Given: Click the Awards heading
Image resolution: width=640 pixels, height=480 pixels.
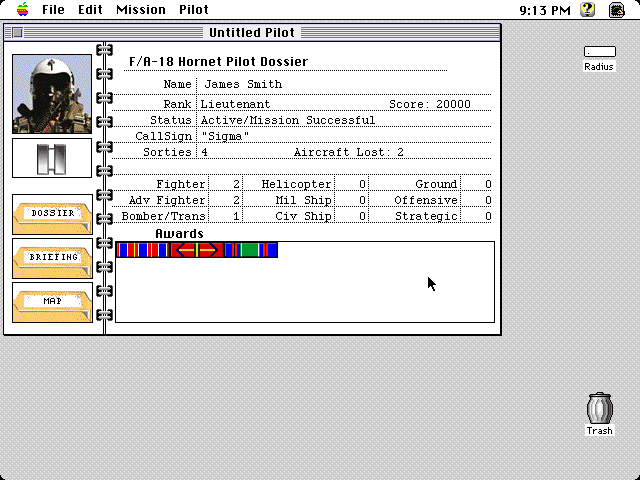Looking at the screenshot, I should [x=179, y=233].
